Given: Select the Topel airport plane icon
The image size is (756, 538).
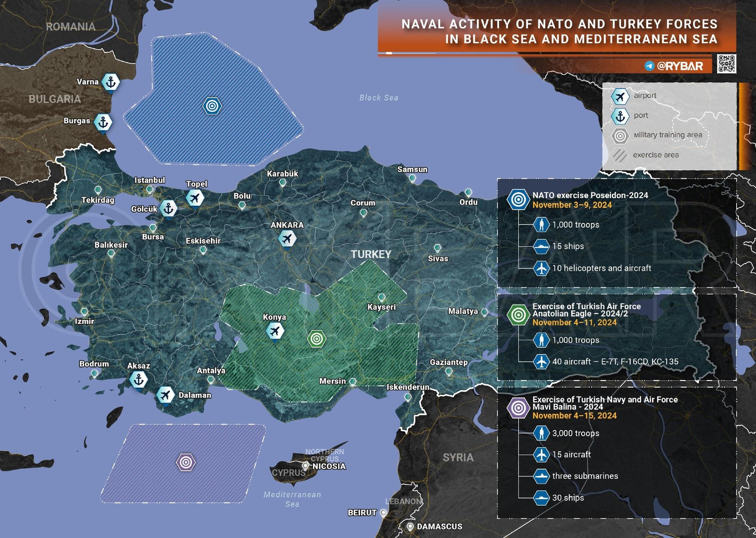Looking at the screenshot, I should point(195,198).
